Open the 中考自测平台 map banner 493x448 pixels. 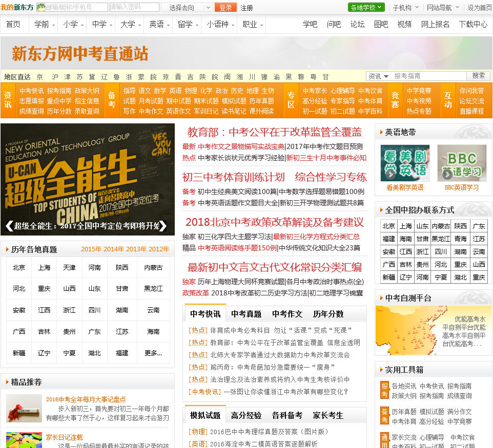pos(433,331)
